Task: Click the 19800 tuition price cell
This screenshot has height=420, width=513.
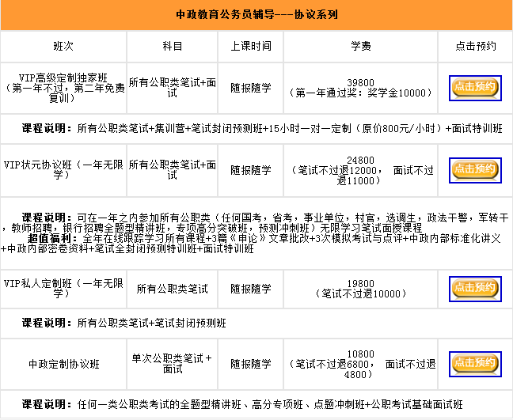Action: pos(360,289)
